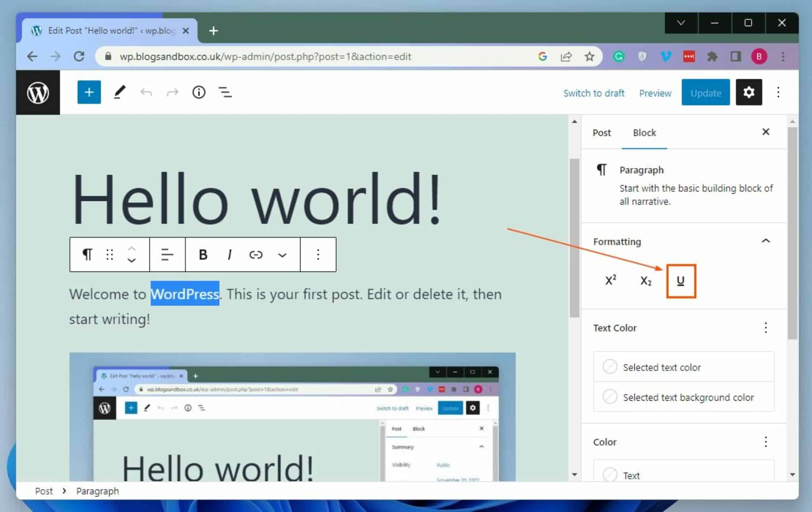This screenshot has height=512, width=812.
Task: Select the Tools pencil icon
Action: pyautogui.click(x=119, y=92)
